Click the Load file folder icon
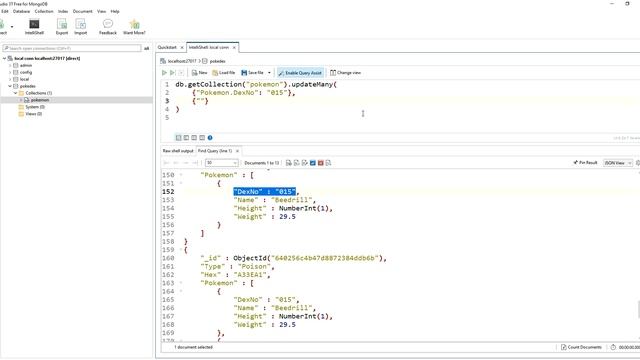 click(x=215, y=73)
